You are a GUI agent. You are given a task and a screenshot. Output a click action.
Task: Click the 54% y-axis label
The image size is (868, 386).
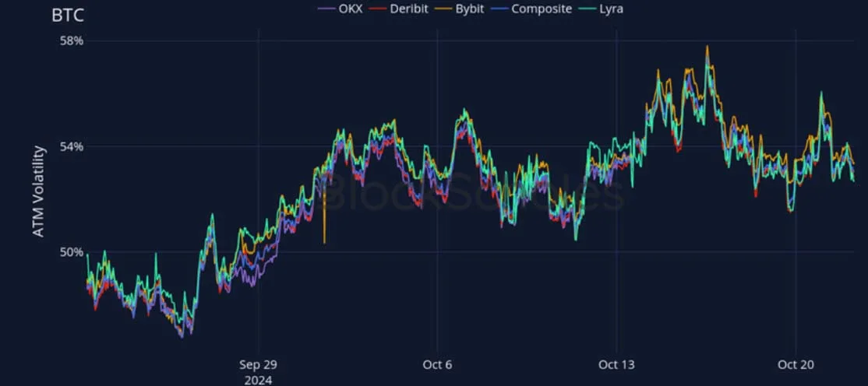pos(72,146)
